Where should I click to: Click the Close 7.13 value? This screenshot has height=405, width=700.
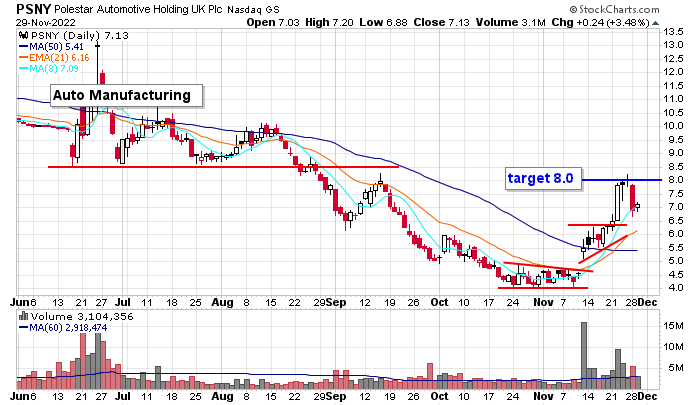441,22
